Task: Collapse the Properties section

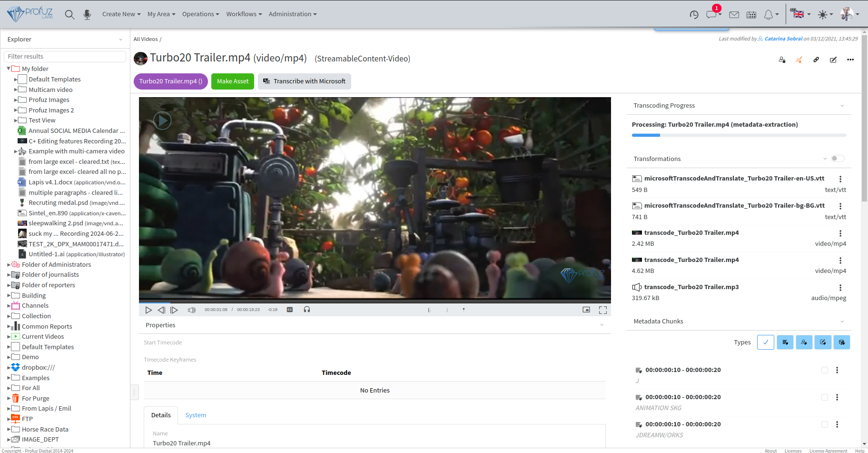Action: [602, 325]
